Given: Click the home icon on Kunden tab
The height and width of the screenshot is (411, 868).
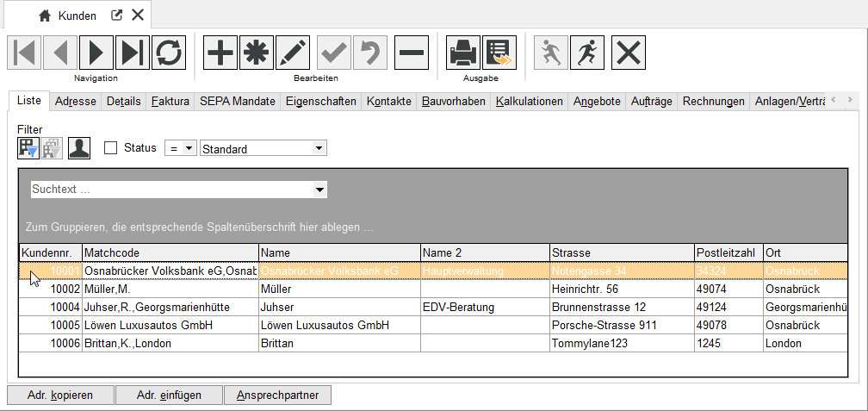Looking at the screenshot, I should pyautogui.click(x=45, y=16).
